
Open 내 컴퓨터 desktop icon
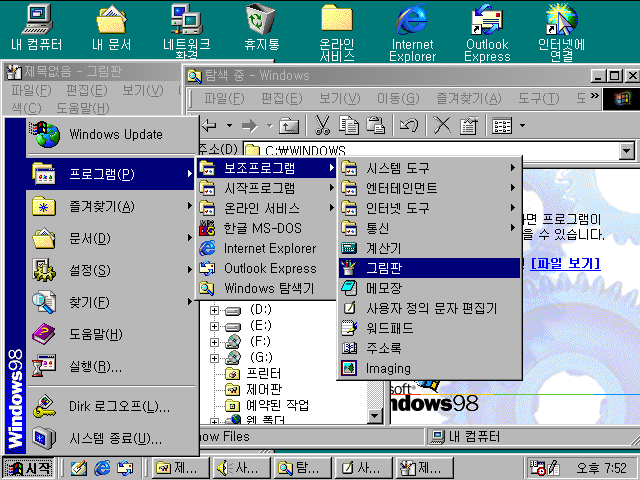(37, 27)
